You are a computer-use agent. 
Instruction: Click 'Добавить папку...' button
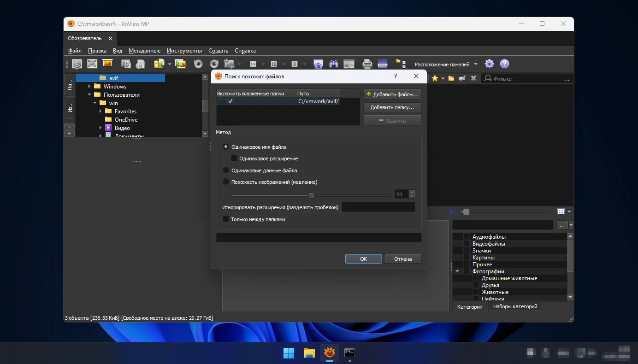pyautogui.click(x=392, y=107)
